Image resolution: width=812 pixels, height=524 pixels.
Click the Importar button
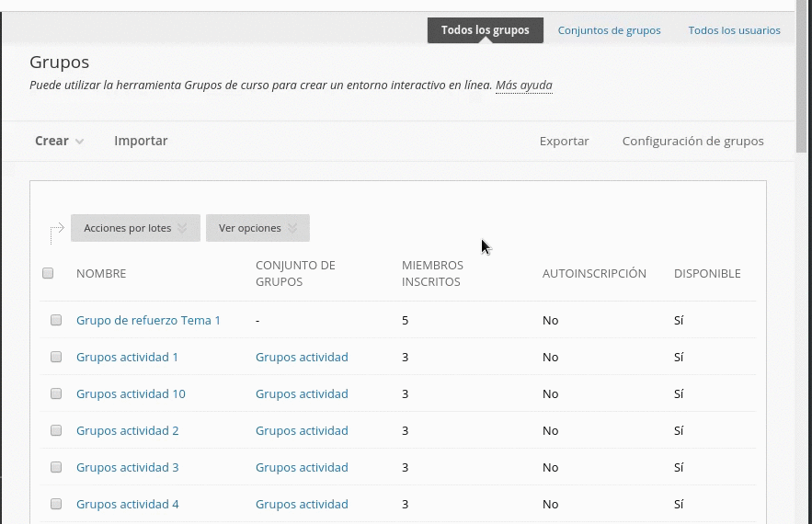tap(141, 141)
